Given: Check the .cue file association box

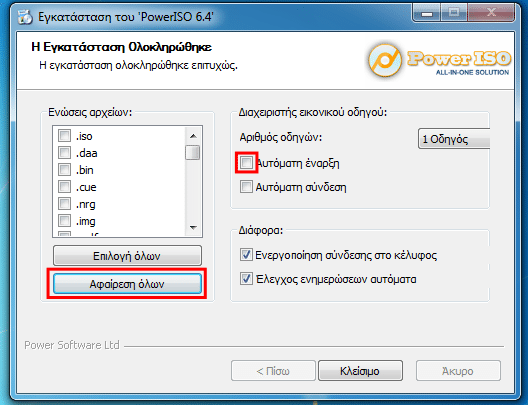Looking at the screenshot, I should coord(64,187).
